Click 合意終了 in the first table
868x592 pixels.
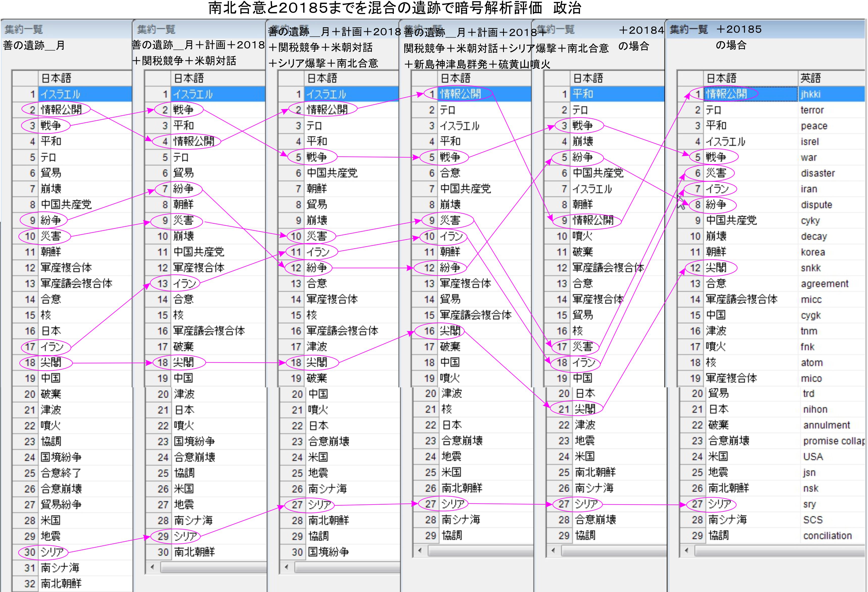(x=61, y=473)
